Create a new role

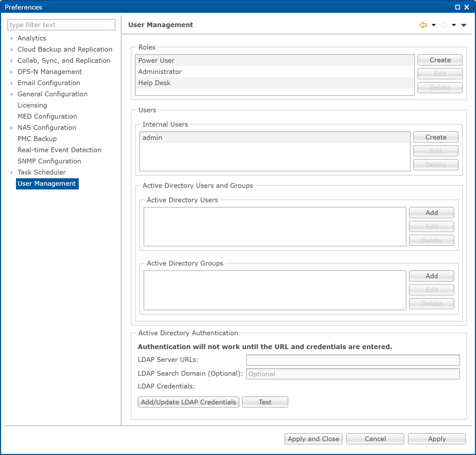[x=440, y=60]
